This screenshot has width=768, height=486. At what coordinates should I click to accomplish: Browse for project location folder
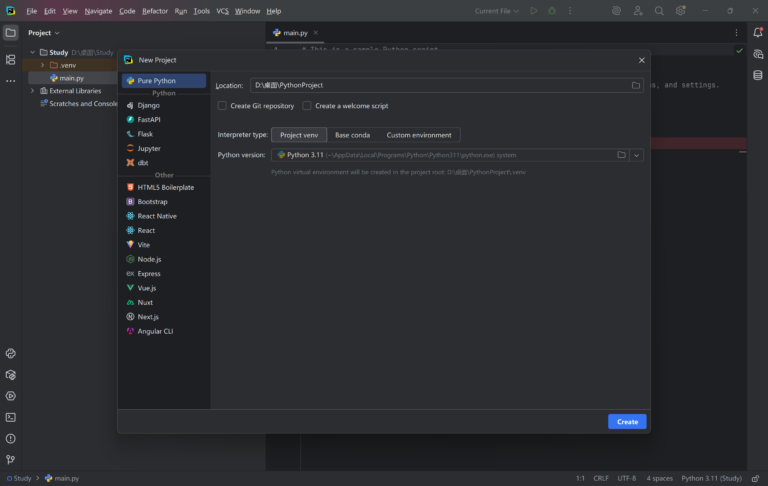coord(635,85)
